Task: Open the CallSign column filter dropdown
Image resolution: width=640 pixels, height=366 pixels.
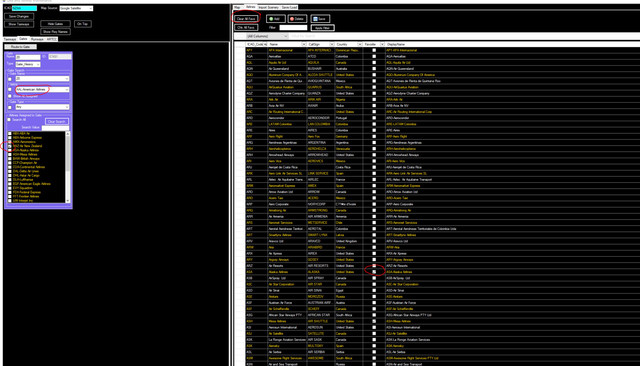Action: point(332,44)
